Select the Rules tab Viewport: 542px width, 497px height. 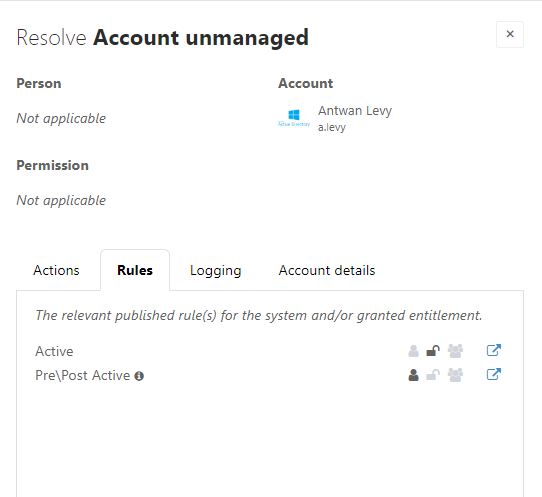135,270
